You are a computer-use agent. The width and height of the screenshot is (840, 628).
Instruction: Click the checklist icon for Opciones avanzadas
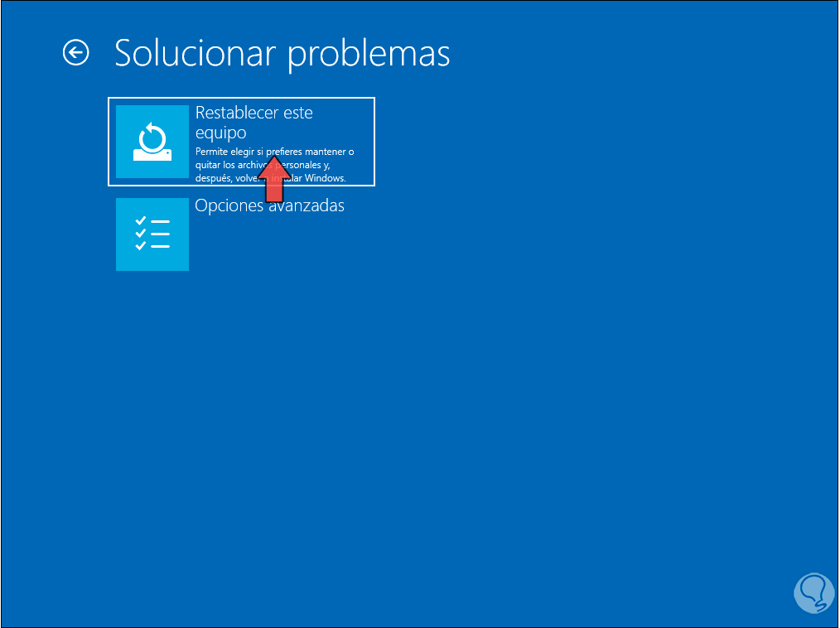click(152, 234)
